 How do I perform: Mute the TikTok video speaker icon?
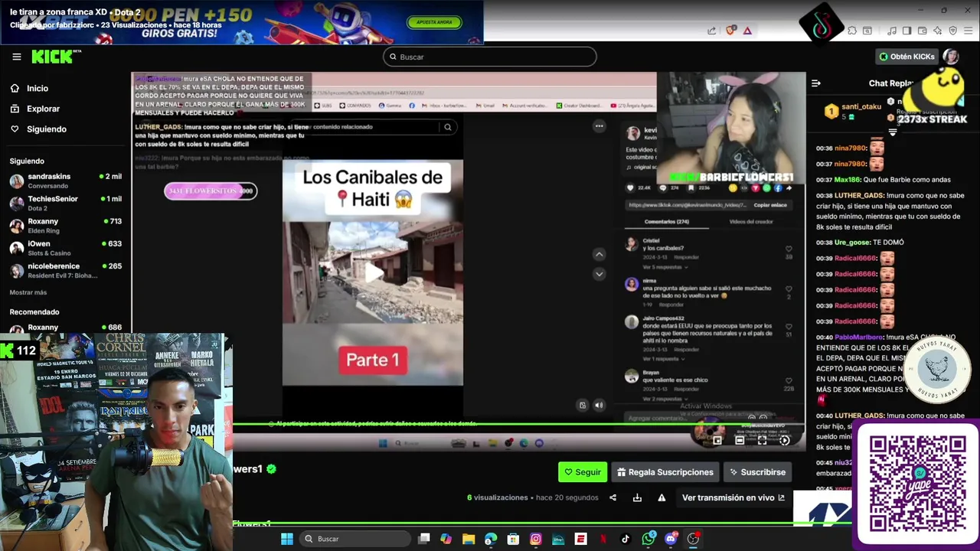599,405
